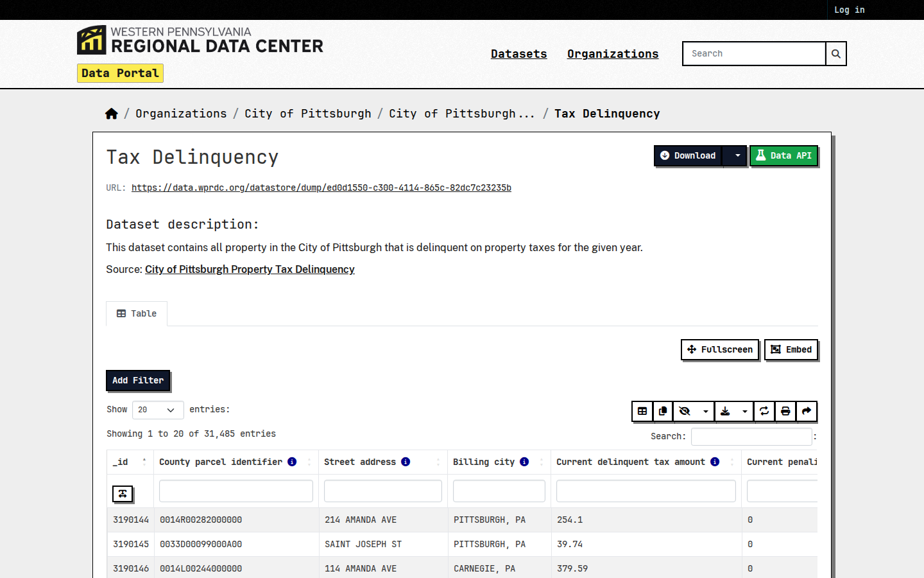Show info for County parcel identifier column
Viewport: 924px width, 578px height.
pyautogui.click(x=292, y=462)
